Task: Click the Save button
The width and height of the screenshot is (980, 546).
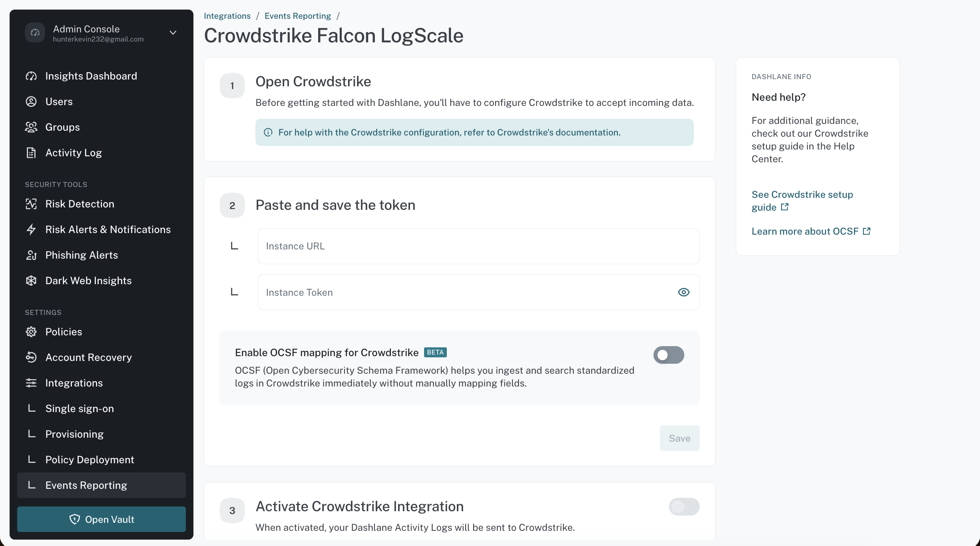Action: click(x=679, y=438)
